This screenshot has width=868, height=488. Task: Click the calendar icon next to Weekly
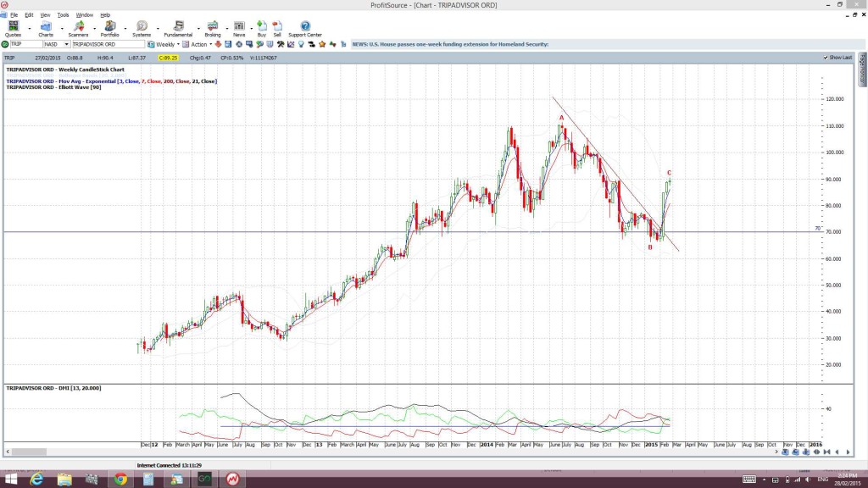point(151,44)
